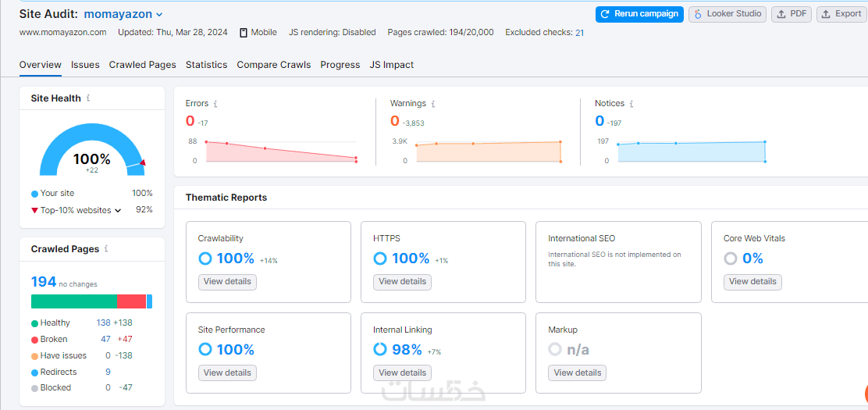Click the Notices info icon
The image size is (868, 410).
[631, 103]
